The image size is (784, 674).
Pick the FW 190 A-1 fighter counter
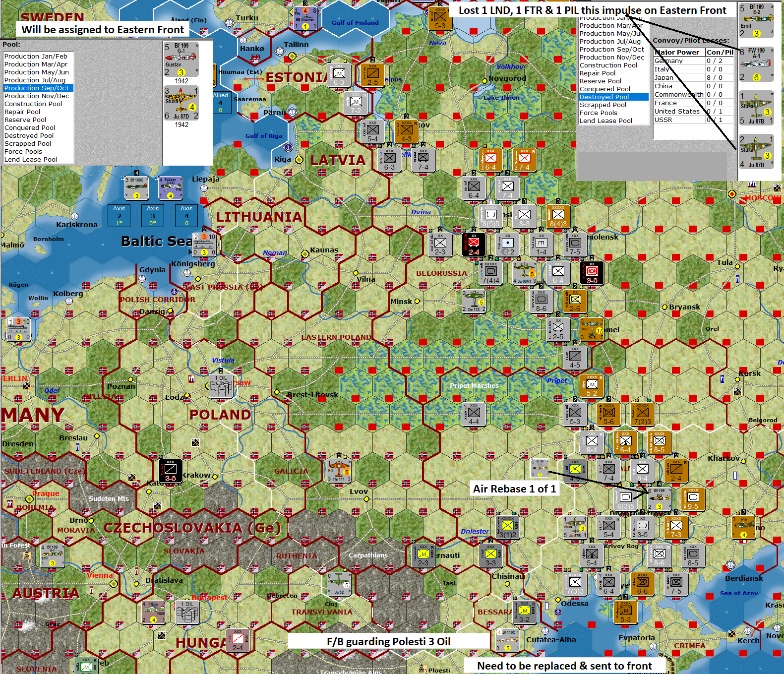(756, 64)
